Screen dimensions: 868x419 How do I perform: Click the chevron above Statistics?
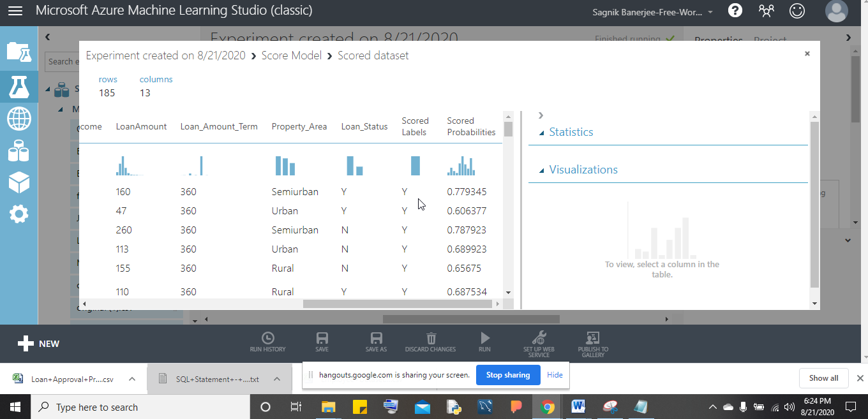pyautogui.click(x=541, y=115)
